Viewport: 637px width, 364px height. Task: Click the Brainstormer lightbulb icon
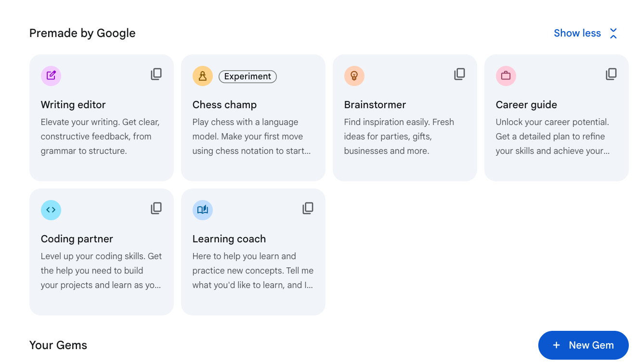[354, 76]
